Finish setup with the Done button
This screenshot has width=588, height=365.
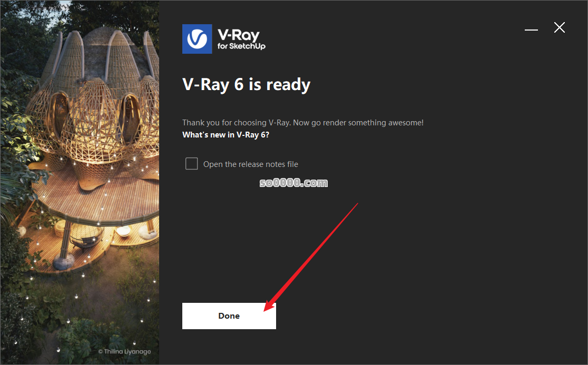tap(229, 316)
